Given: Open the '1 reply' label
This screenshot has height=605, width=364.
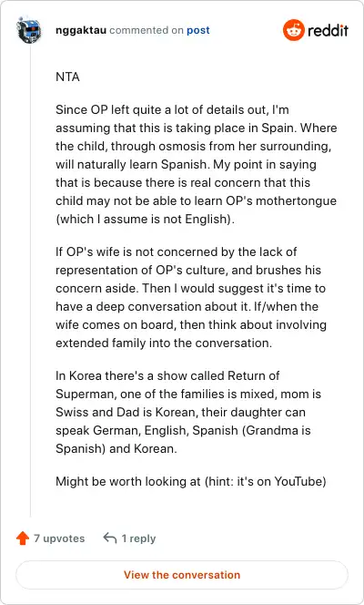Looking at the screenshot, I should [x=138, y=538].
